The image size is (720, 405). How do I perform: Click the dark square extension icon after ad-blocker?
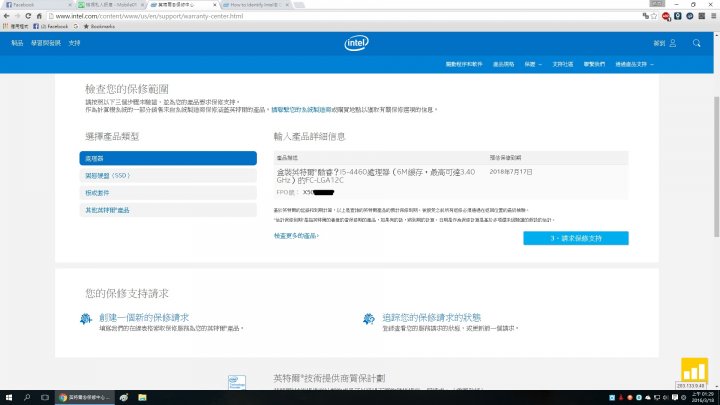click(x=678, y=16)
